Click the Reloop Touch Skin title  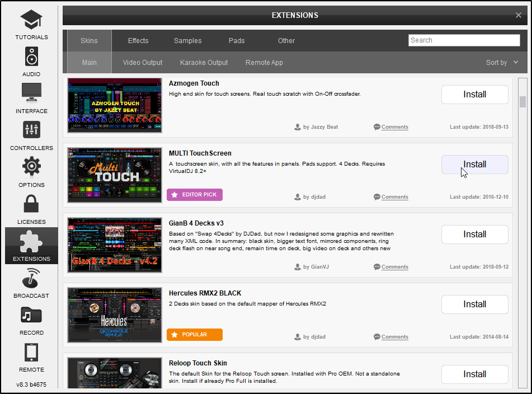pos(198,363)
